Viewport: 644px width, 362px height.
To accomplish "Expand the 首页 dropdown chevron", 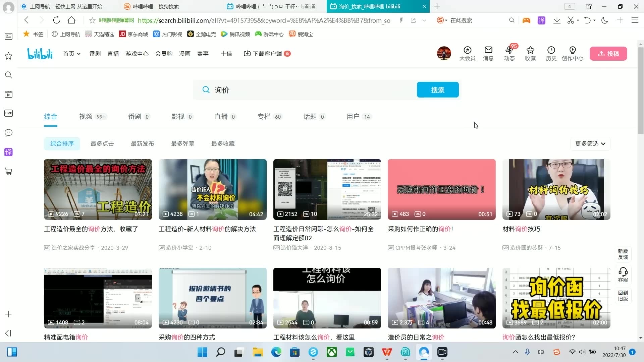I will click(x=79, y=54).
